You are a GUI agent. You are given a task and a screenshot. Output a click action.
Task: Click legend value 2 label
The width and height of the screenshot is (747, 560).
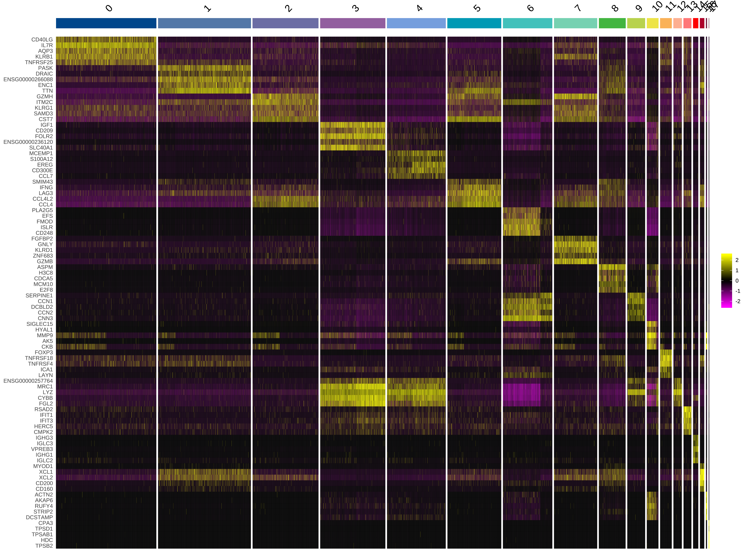737,260
